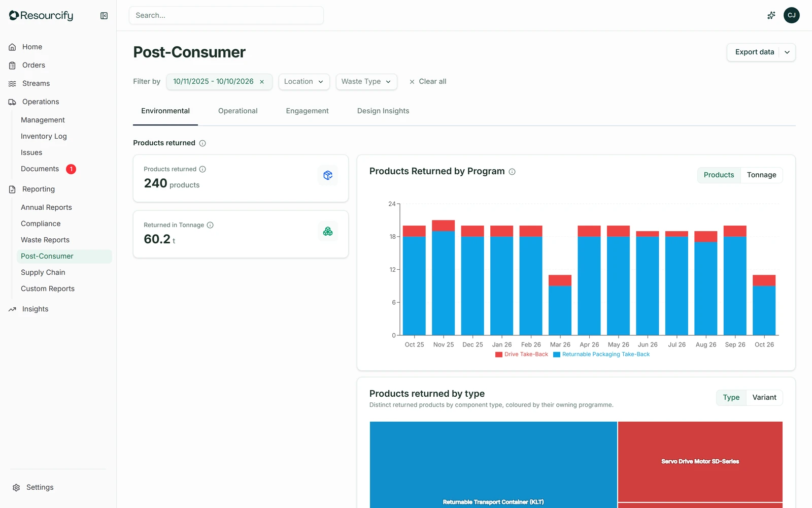Select the Environmental tab
Image resolution: width=812 pixels, height=508 pixels.
[x=165, y=111]
